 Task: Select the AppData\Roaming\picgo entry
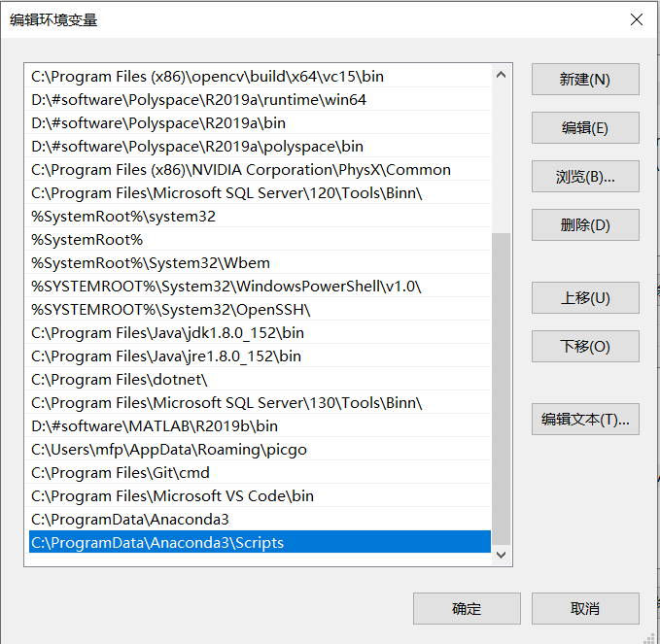(x=260, y=449)
